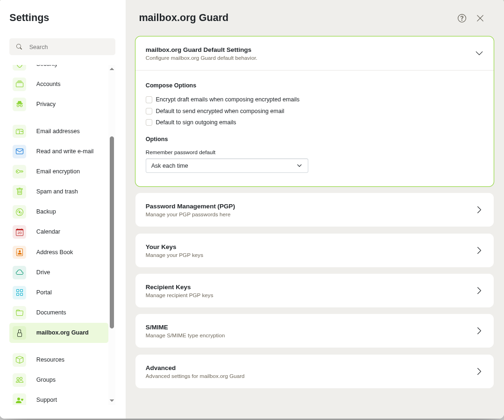Open Address Book settings
This screenshot has height=420, width=504.
[59, 252]
